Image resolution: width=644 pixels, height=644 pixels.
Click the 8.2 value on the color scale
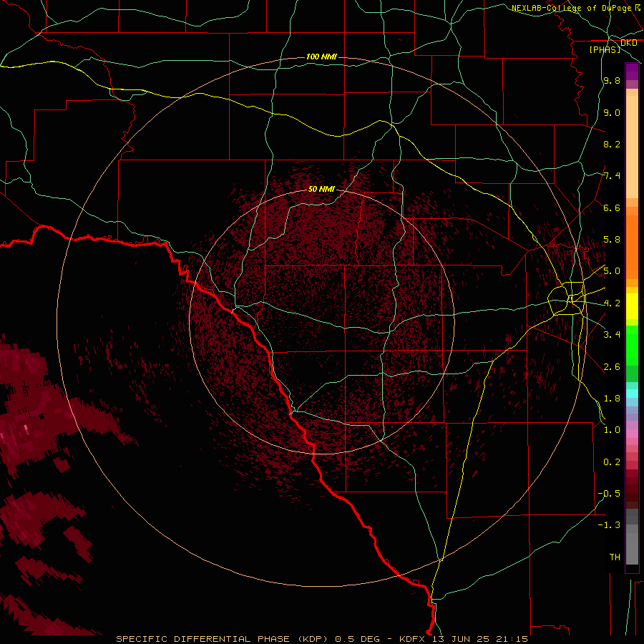click(612, 144)
